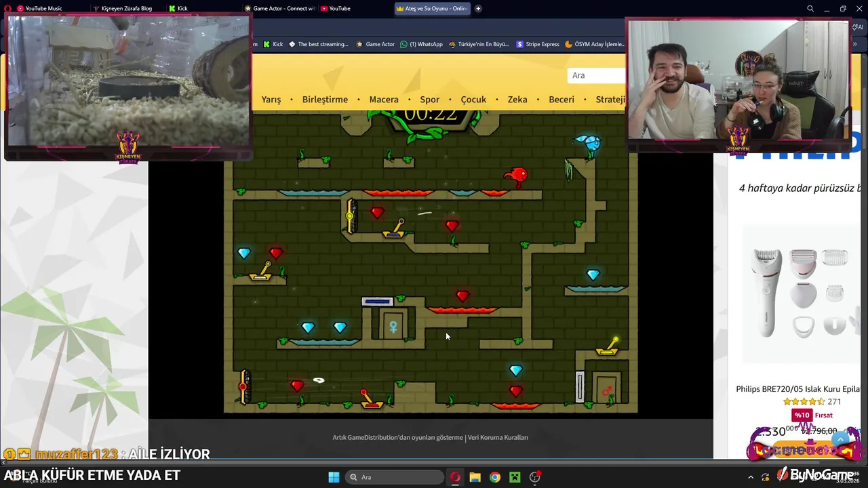
Task: Open Google Chrome from the taskbar
Action: (495, 477)
